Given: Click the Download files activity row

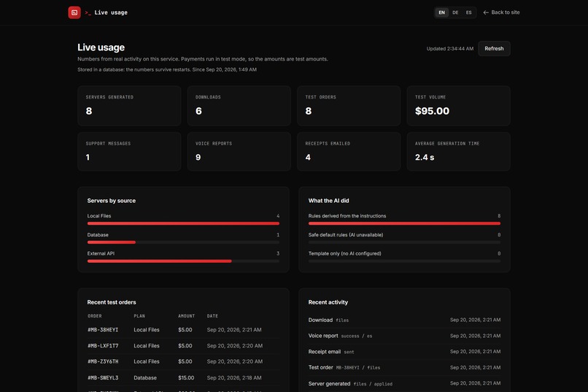Looking at the screenshot, I should (404, 320).
